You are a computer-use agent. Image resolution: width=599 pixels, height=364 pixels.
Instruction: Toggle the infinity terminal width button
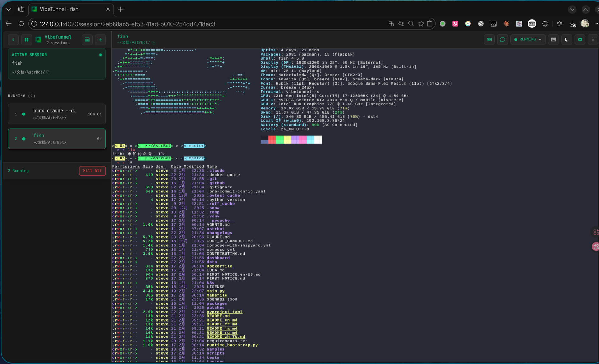click(593, 40)
